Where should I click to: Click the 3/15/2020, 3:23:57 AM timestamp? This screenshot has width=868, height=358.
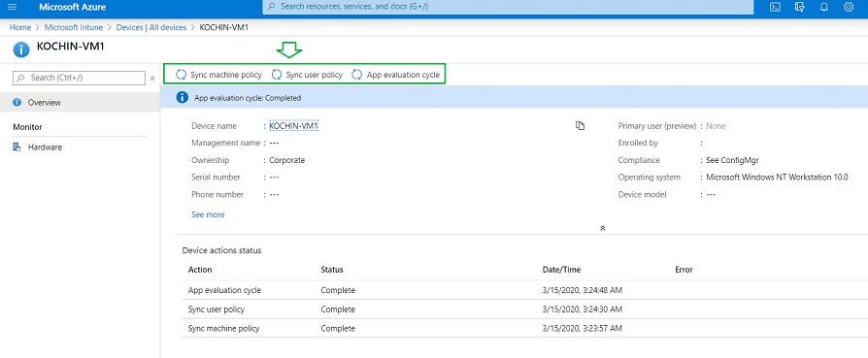583,328
